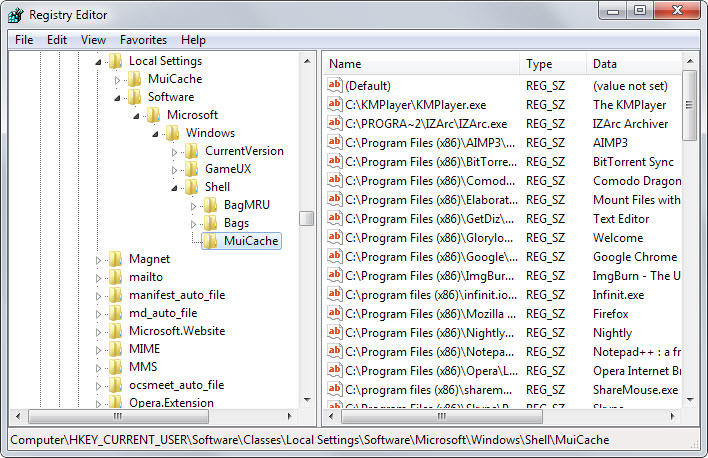Collapse the Local Settings tree node

coord(98,62)
